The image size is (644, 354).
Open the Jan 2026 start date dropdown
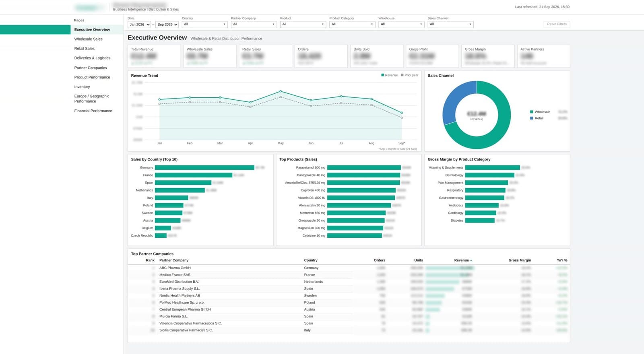pyautogui.click(x=139, y=25)
